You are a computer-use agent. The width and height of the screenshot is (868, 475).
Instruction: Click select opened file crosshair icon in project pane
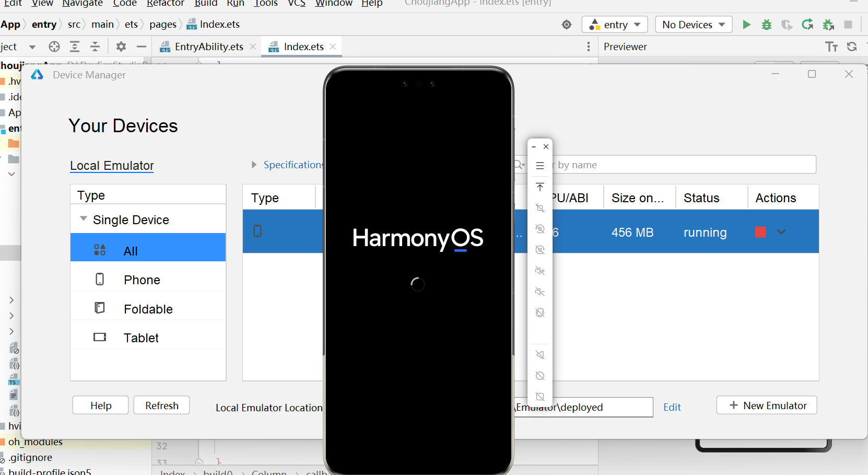tap(54, 47)
